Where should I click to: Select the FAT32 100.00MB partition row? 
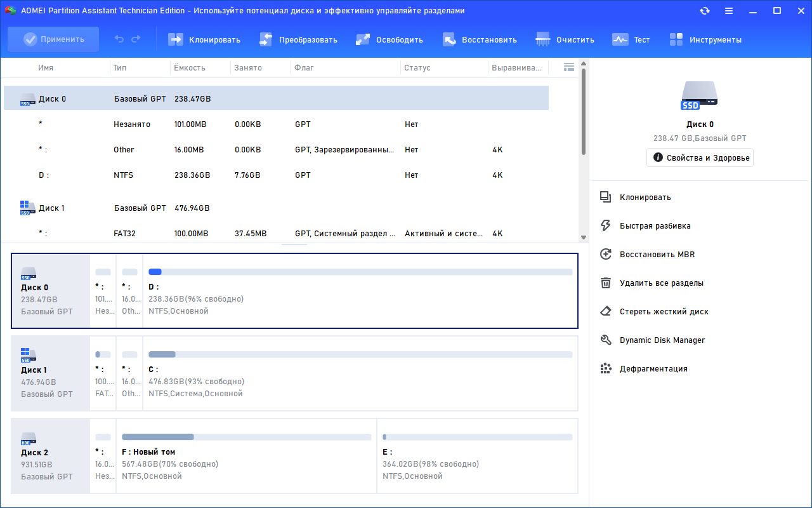pos(276,233)
